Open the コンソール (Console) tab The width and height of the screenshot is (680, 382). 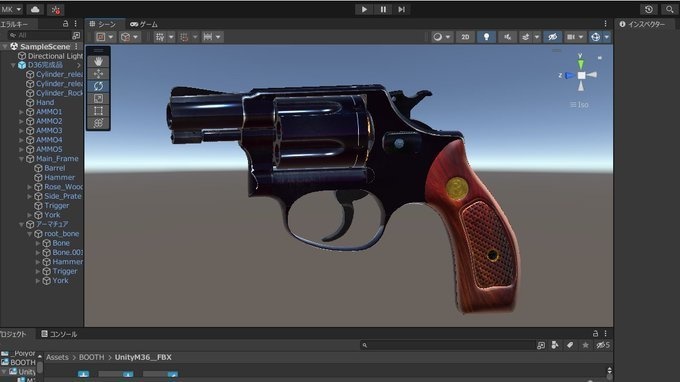[59, 334]
